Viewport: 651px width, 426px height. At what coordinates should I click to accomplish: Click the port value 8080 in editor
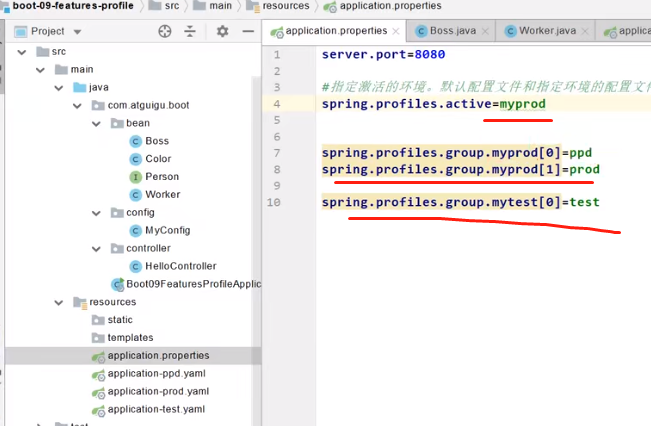coord(430,54)
